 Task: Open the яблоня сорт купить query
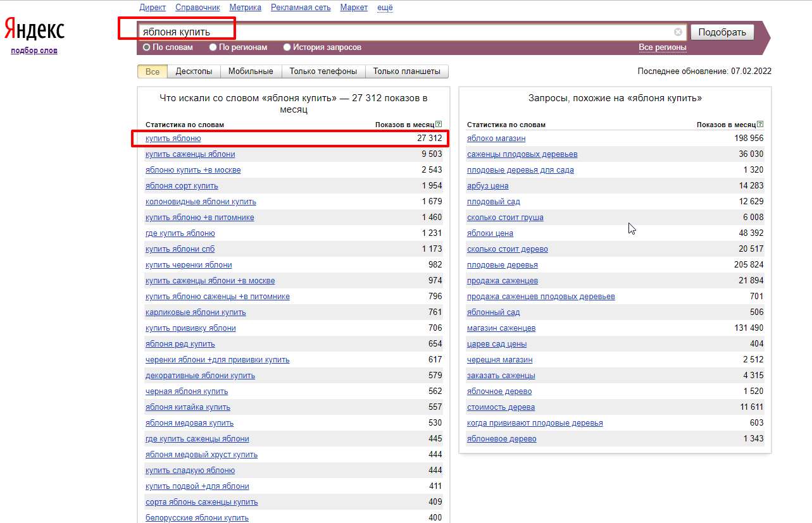tap(182, 186)
